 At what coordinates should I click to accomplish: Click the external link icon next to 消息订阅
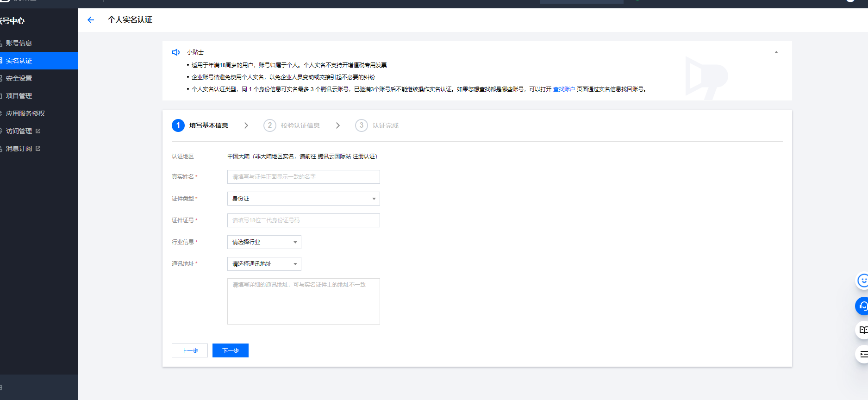point(38,149)
